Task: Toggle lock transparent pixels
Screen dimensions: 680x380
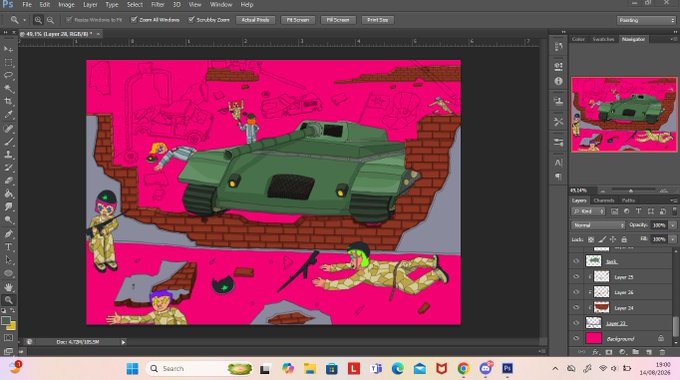Action: tap(591, 239)
